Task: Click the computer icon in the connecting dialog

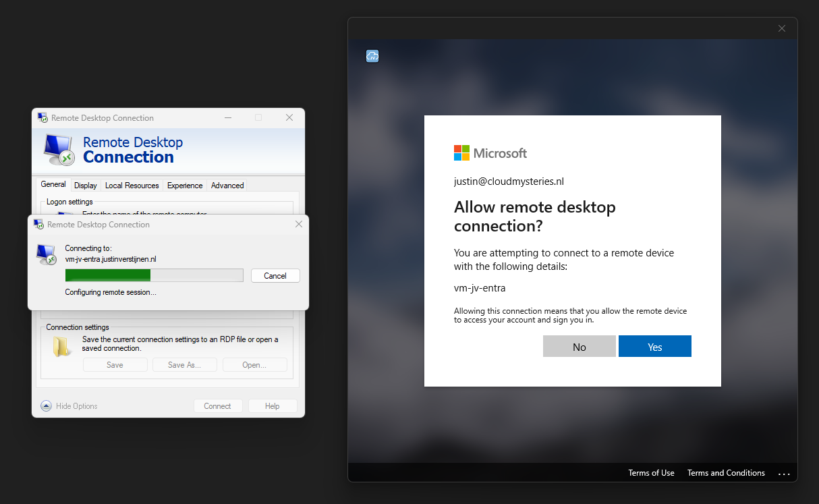Action: (x=47, y=254)
